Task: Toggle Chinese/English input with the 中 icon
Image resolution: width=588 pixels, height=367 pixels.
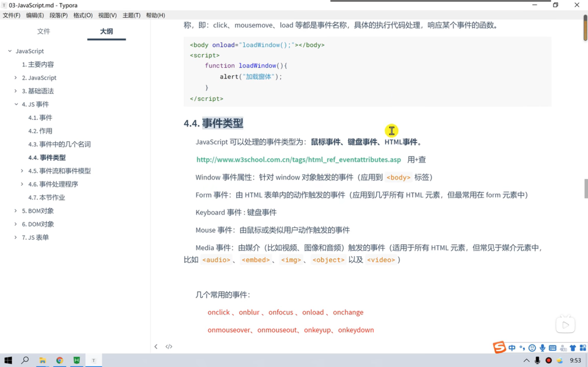Action: coord(512,347)
